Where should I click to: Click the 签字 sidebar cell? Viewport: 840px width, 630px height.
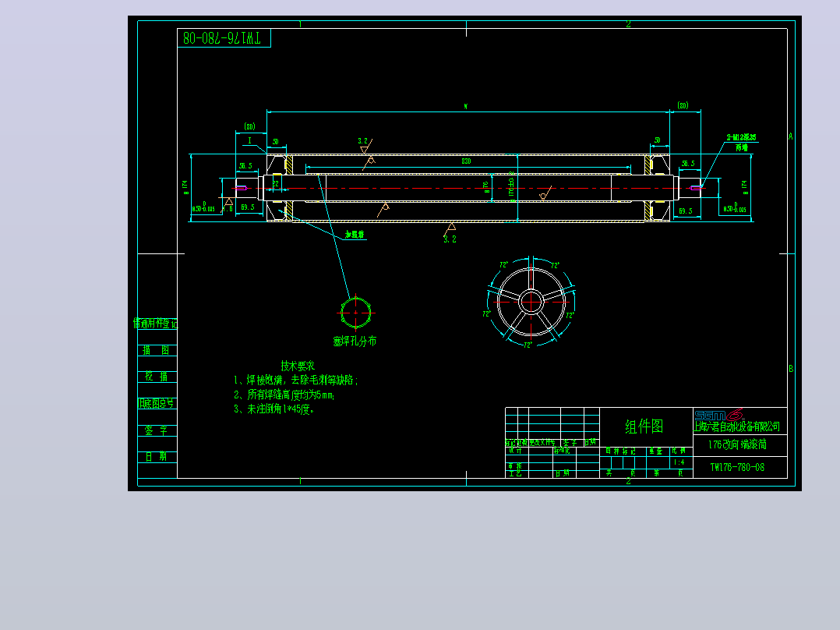(x=157, y=430)
